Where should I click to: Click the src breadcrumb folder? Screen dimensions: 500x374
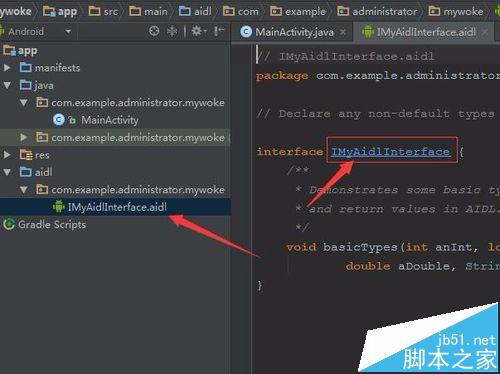pos(103,12)
